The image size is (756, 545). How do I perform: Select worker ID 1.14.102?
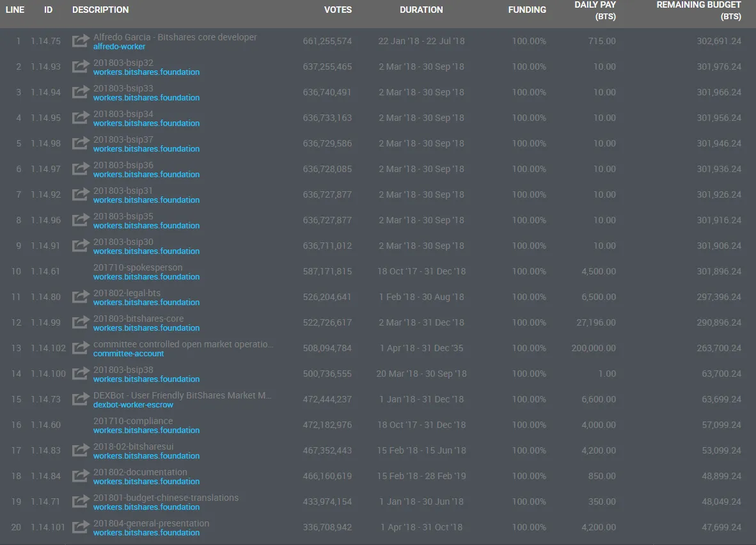click(x=48, y=348)
